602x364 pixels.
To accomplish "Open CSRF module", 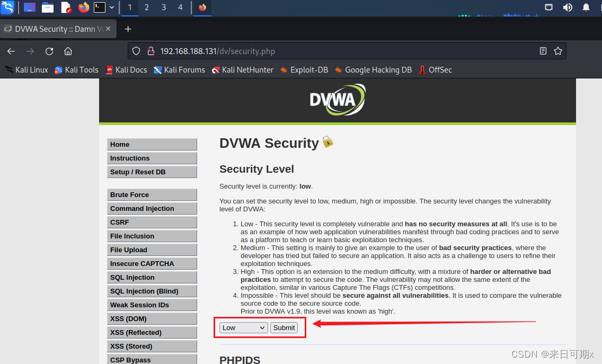I will [152, 223].
